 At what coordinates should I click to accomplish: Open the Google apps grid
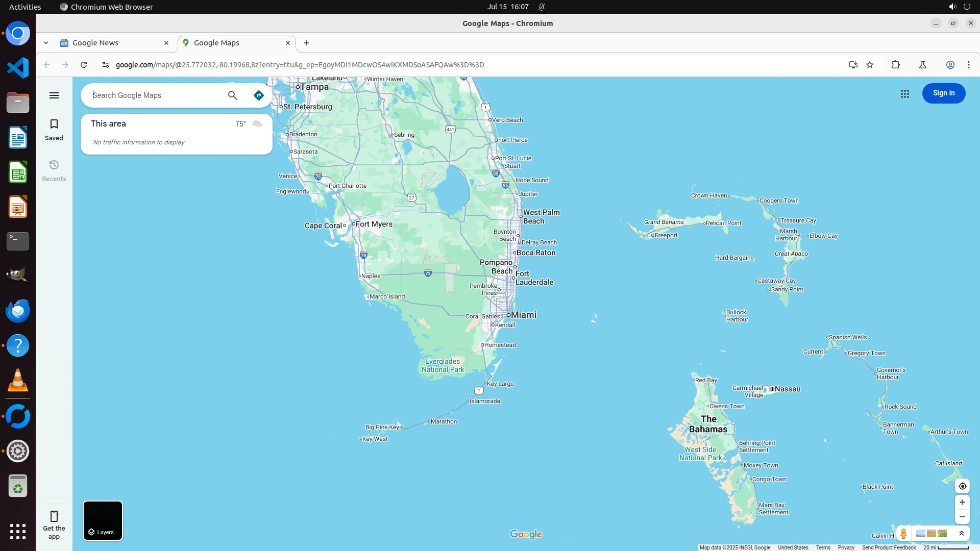[x=905, y=94]
